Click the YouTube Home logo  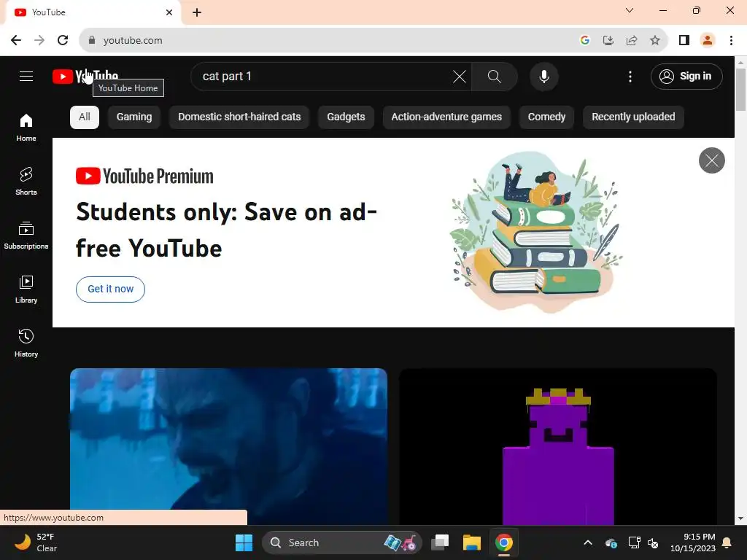[85, 76]
